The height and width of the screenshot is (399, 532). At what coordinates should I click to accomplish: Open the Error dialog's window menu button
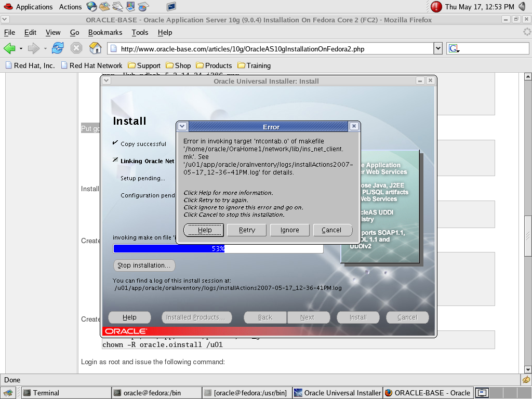click(182, 126)
